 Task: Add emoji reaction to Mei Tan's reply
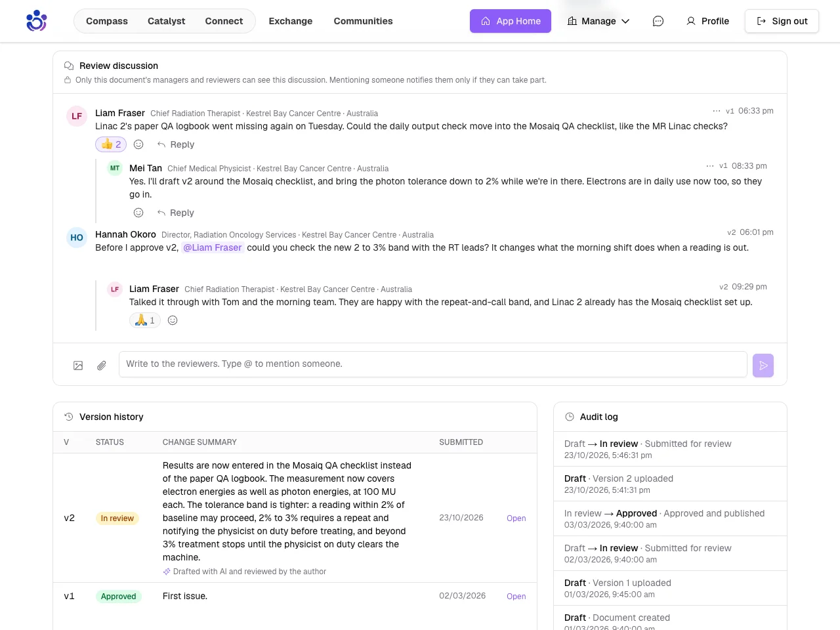[x=138, y=213]
